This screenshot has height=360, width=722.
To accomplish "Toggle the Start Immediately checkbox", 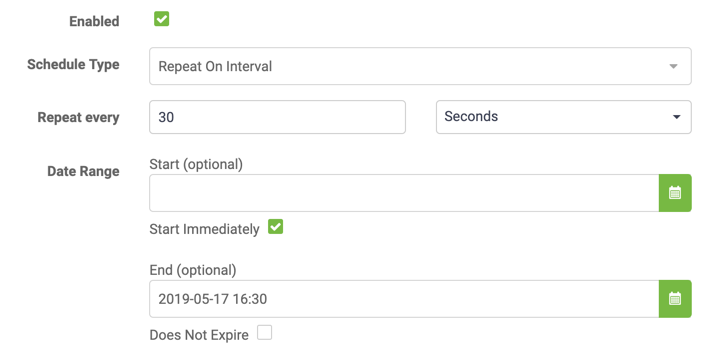I will click(275, 226).
